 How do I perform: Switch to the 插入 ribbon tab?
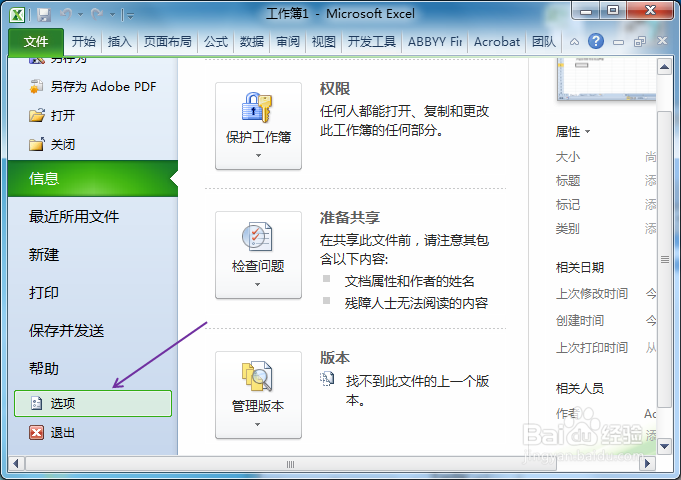(119, 42)
